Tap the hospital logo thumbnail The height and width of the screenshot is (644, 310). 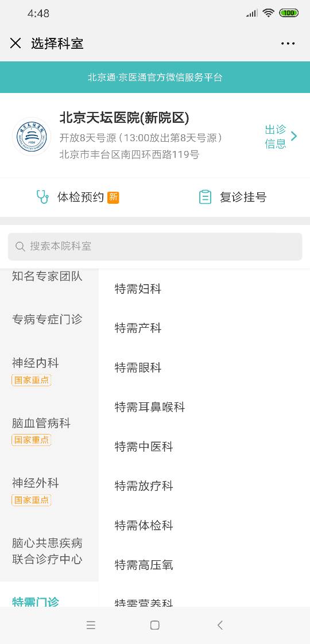point(32,137)
